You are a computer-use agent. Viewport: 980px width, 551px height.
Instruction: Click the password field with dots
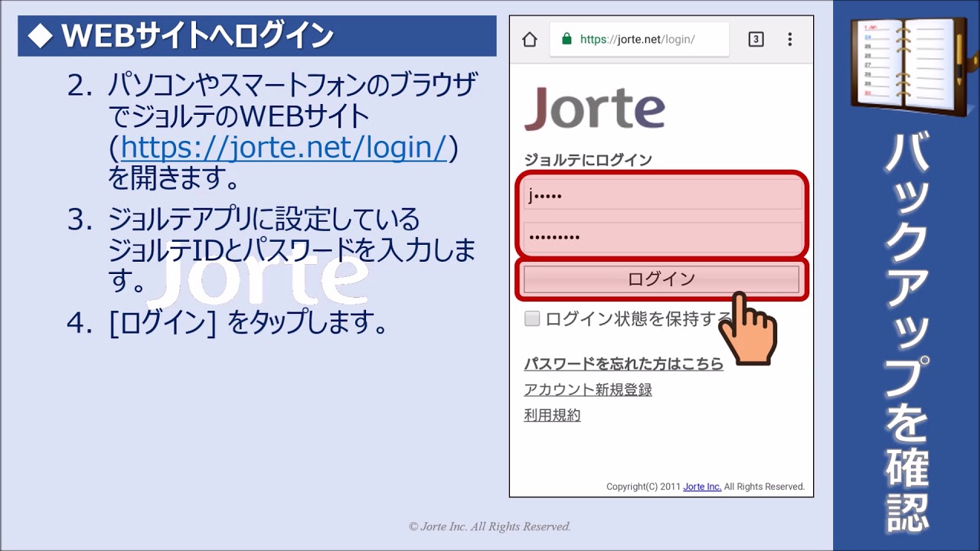pyautogui.click(x=662, y=236)
